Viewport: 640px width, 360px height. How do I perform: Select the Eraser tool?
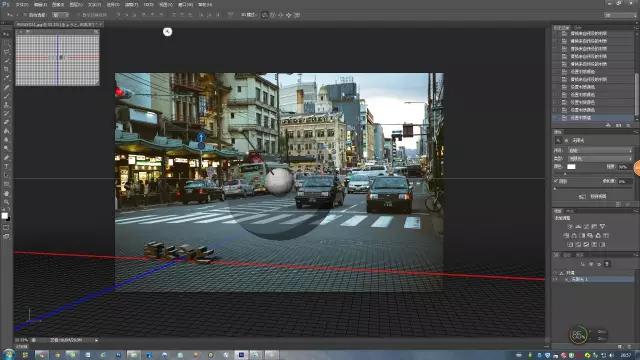[6, 122]
